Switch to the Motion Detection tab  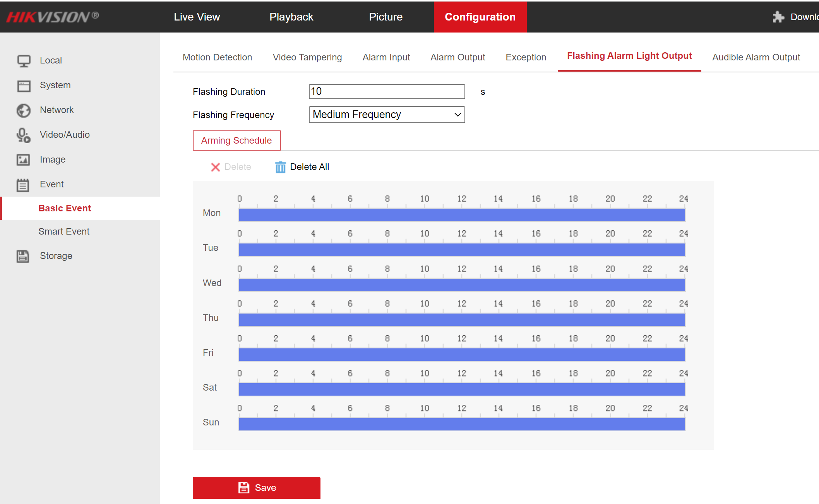point(217,57)
